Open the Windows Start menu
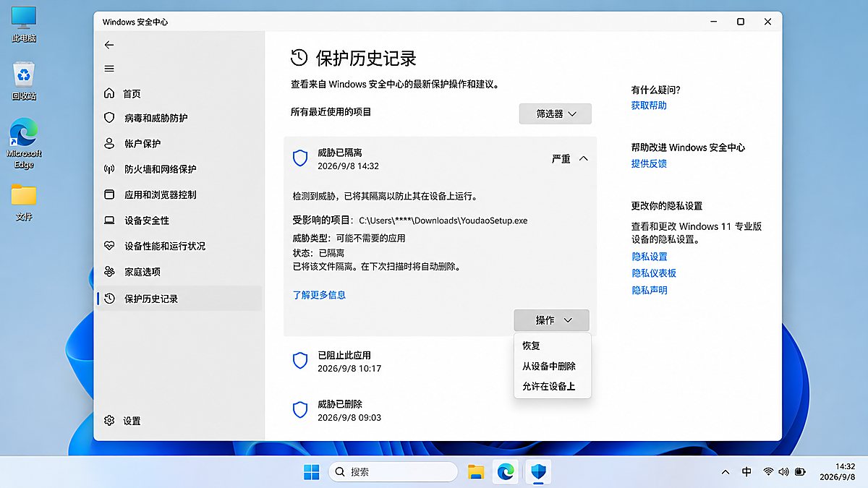Image resolution: width=868 pixels, height=488 pixels. [312, 472]
